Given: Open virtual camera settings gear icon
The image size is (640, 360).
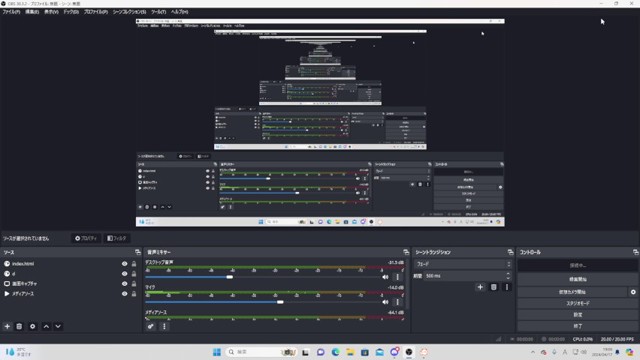Looking at the screenshot, I should [x=633, y=292].
